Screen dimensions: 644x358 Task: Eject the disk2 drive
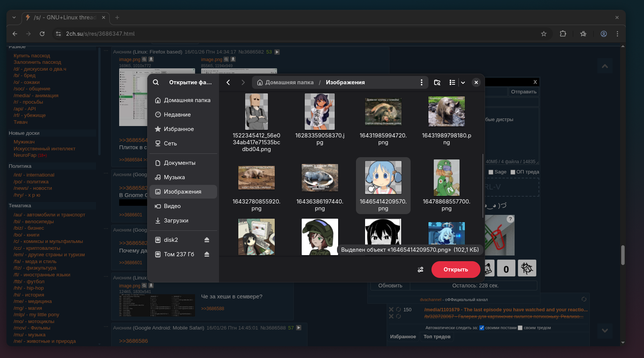[x=207, y=240]
